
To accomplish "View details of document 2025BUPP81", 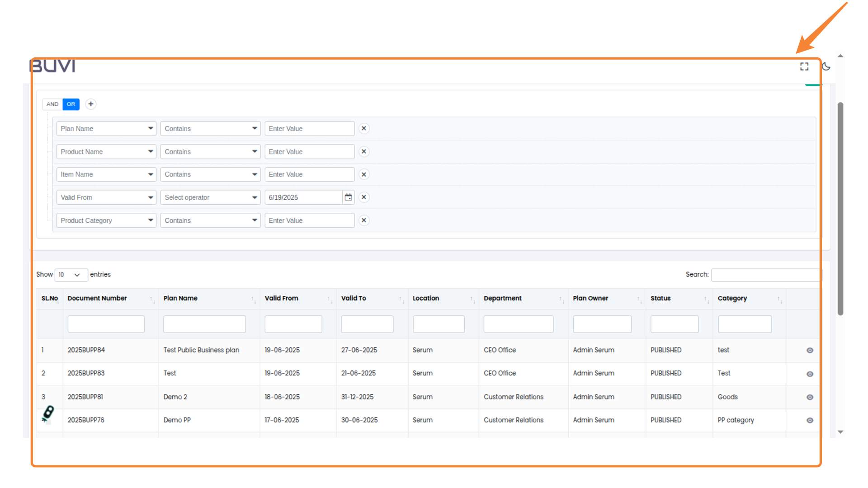I will coord(810,397).
